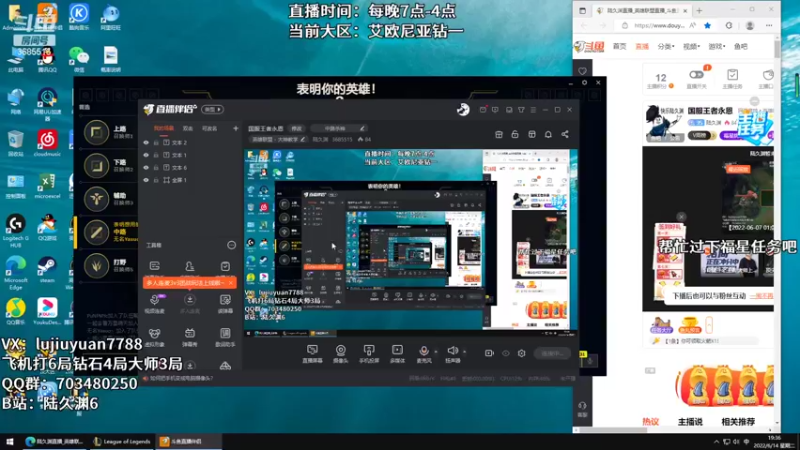The image size is (800, 450).
Task: Open Windows Start button
Action: pos(9,442)
